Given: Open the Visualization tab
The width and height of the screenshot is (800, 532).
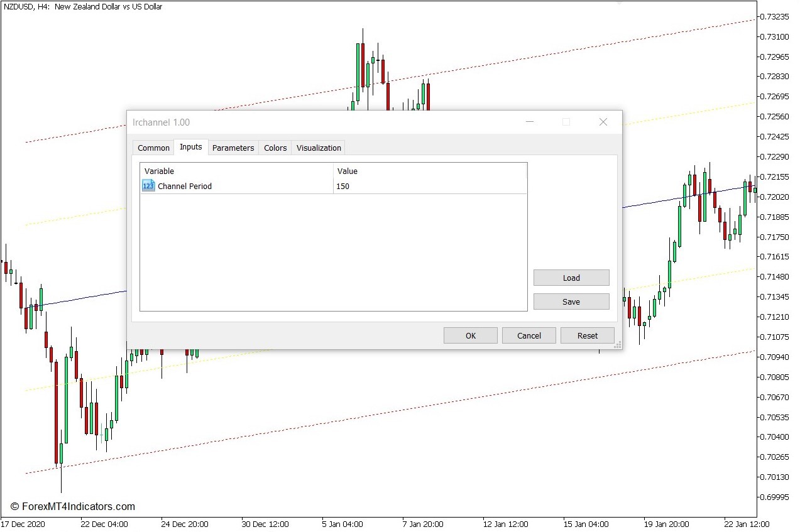Looking at the screenshot, I should 319,148.
